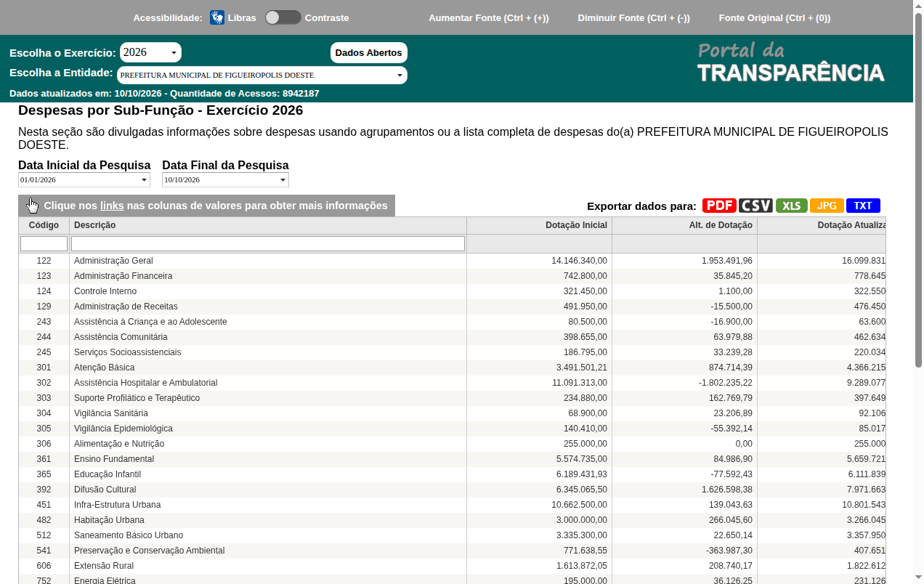Click Controle Interno row description

click(105, 291)
